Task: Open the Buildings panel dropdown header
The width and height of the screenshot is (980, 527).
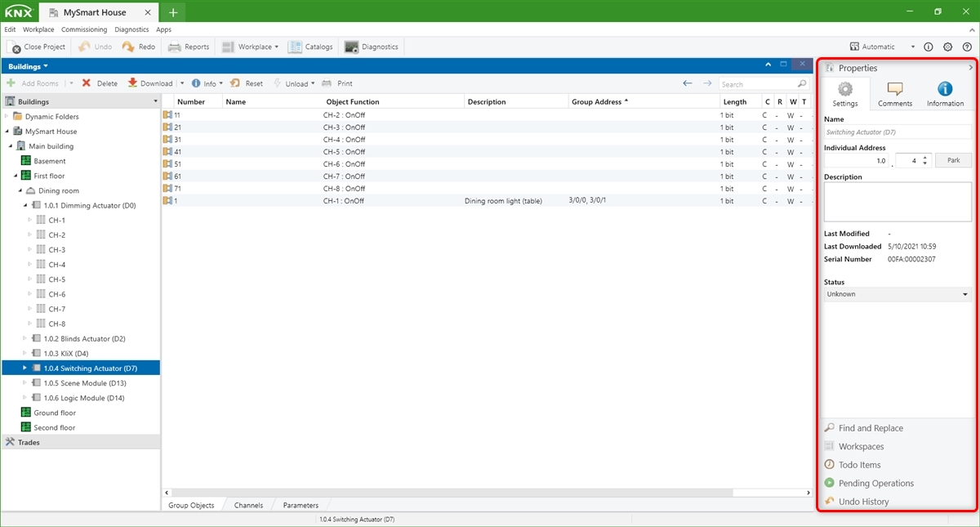Action: (29, 66)
